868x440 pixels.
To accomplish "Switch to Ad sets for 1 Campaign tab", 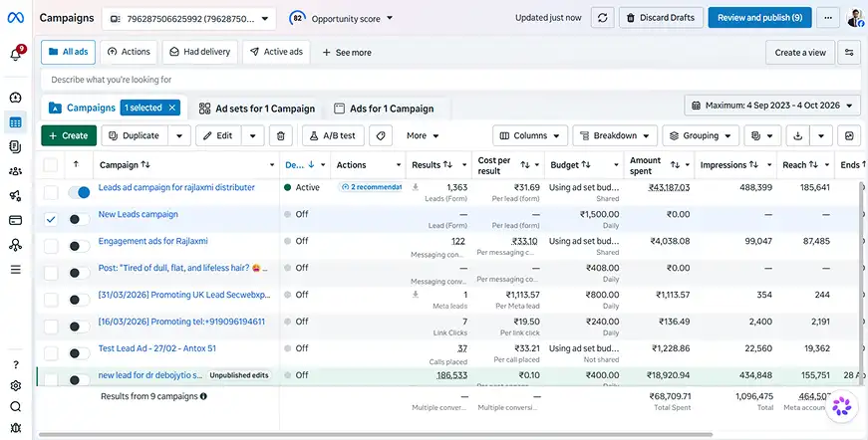I will pyautogui.click(x=257, y=109).
